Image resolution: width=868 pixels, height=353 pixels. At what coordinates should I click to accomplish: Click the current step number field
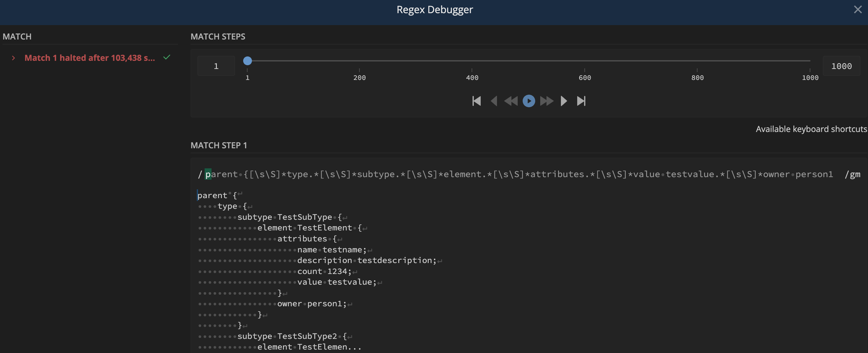coord(216,66)
